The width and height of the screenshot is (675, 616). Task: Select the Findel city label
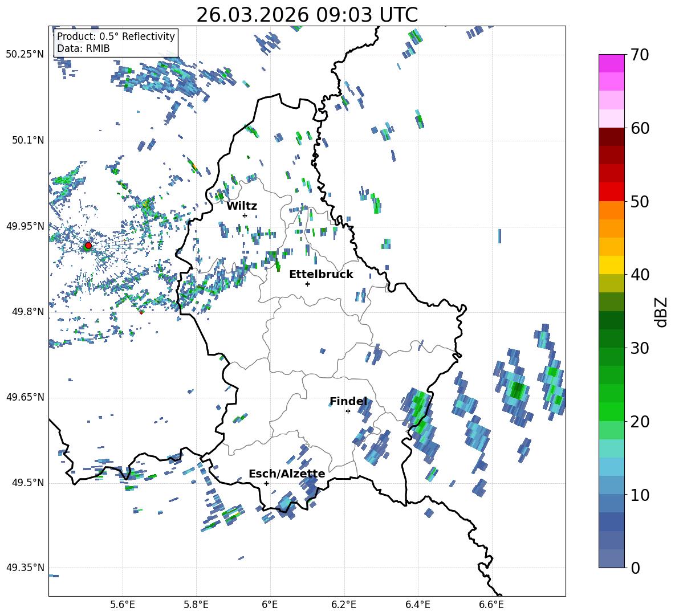coord(348,402)
